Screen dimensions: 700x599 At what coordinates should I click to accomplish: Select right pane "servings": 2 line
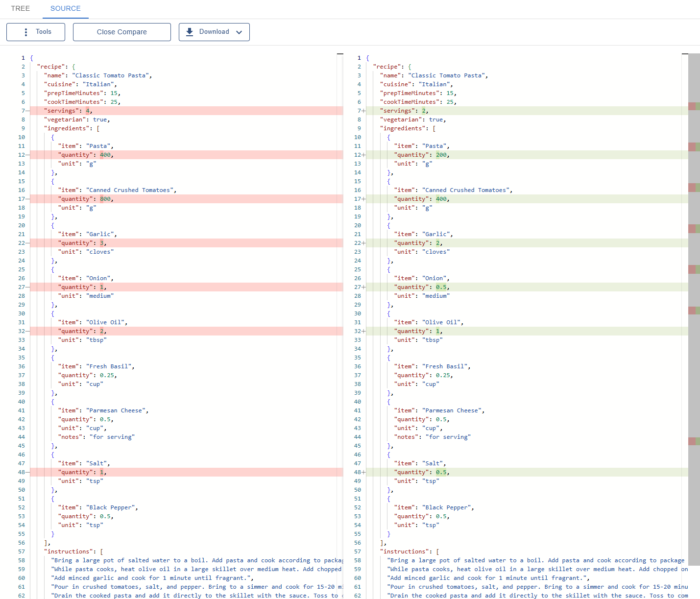(x=527, y=111)
